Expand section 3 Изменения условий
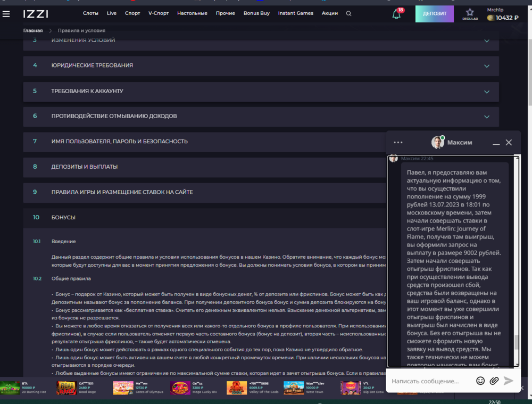 click(x=261, y=40)
